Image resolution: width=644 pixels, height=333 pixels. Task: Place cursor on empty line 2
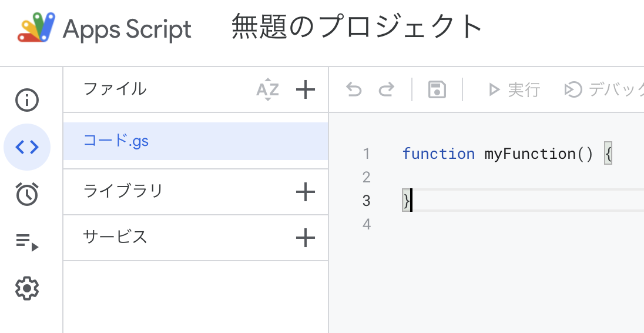pos(522,177)
